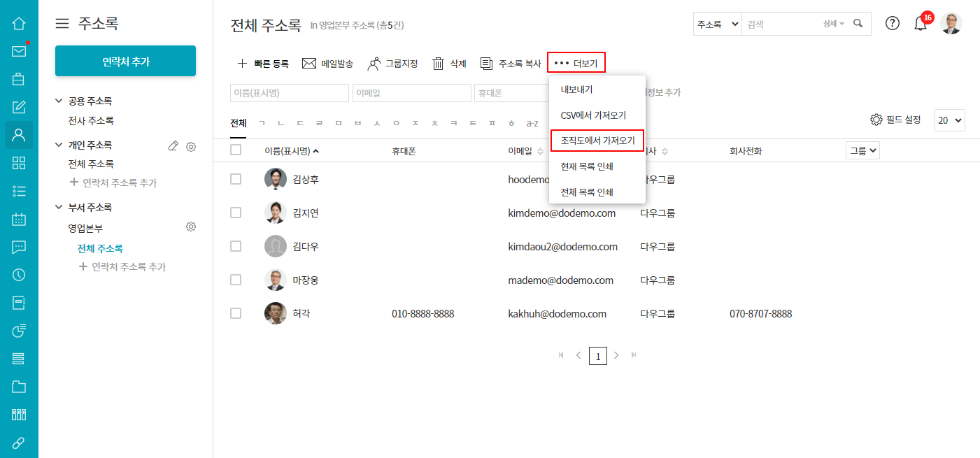Click the 이름(표시명) input field
The image size is (980, 458).
pos(289,93)
